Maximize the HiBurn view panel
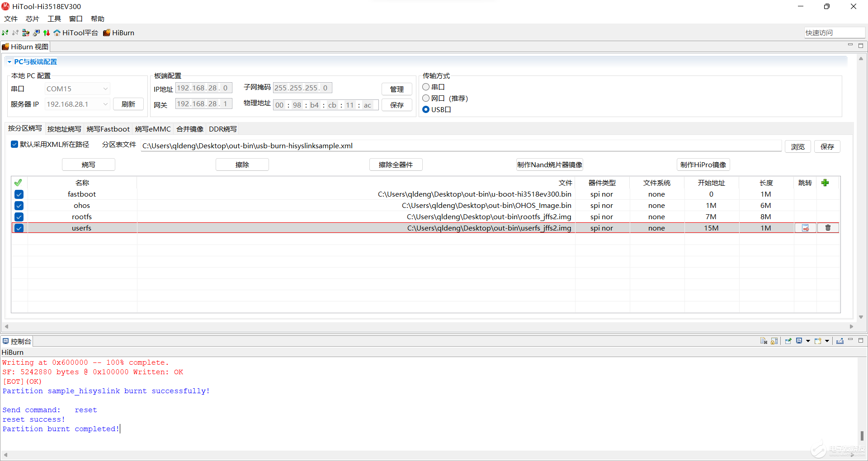Image resolution: width=868 pixels, height=461 pixels. (861, 45)
